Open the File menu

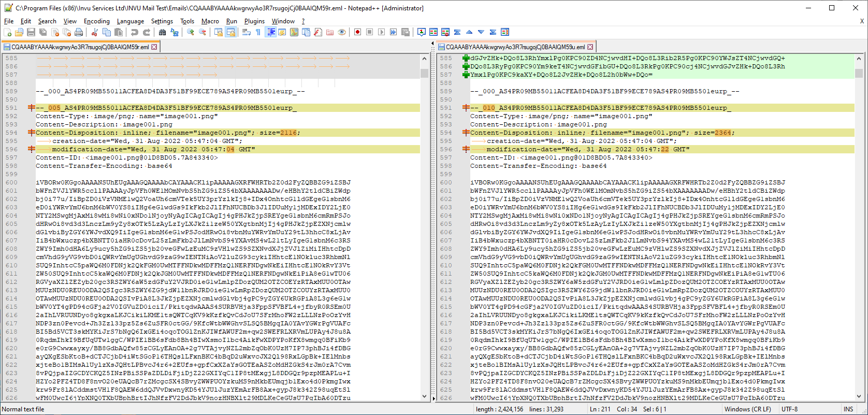(9, 21)
